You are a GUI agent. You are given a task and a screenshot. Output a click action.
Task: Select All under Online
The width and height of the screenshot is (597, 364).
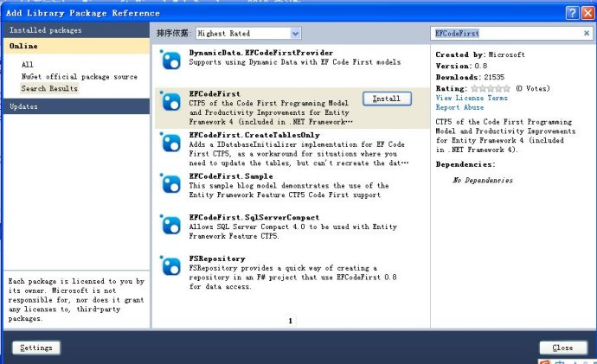point(28,65)
